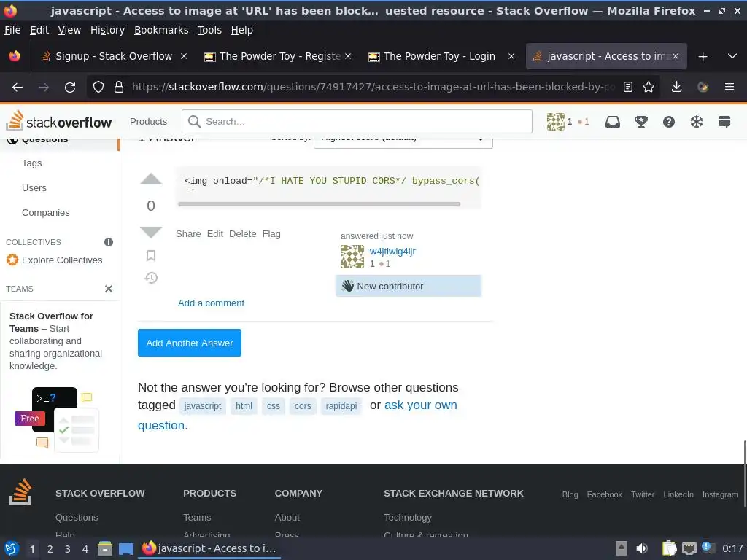Open the desktop start menu icon

coord(12,548)
